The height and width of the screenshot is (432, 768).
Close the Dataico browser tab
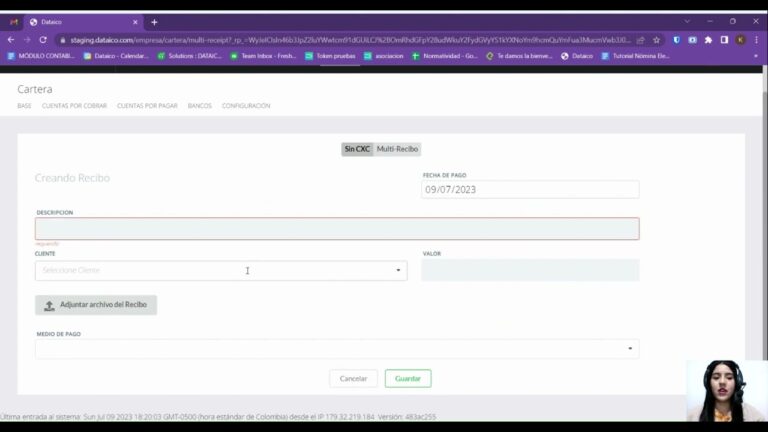135,22
